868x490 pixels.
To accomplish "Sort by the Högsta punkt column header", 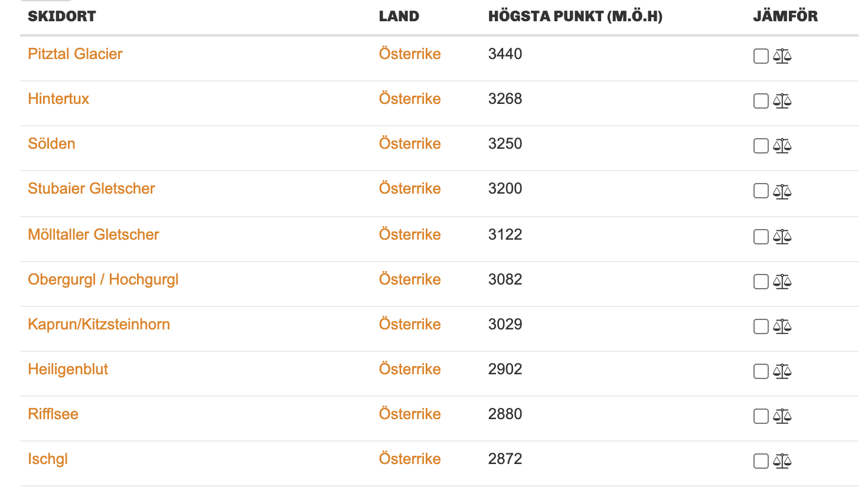I will click(x=575, y=17).
